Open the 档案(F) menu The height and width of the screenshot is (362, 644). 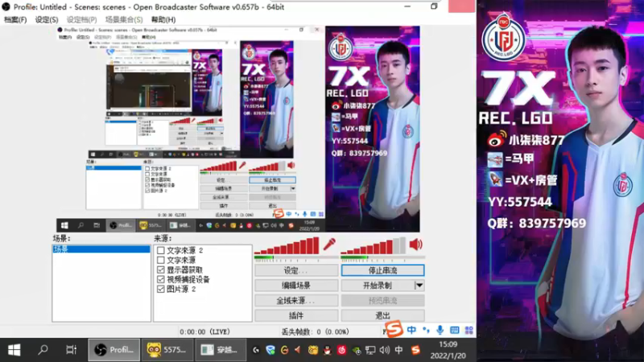click(15, 19)
